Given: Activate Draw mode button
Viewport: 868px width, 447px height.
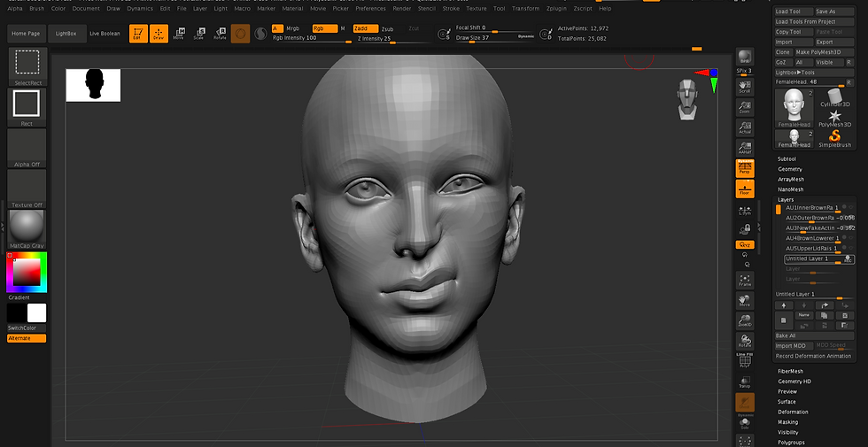Looking at the screenshot, I should pyautogui.click(x=159, y=34).
